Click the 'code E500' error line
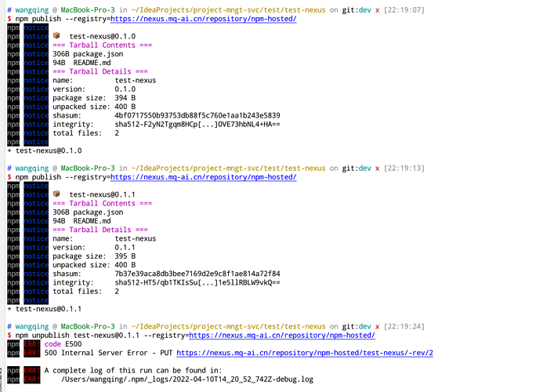Screen dimensions: 536x392 click(63, 344)
